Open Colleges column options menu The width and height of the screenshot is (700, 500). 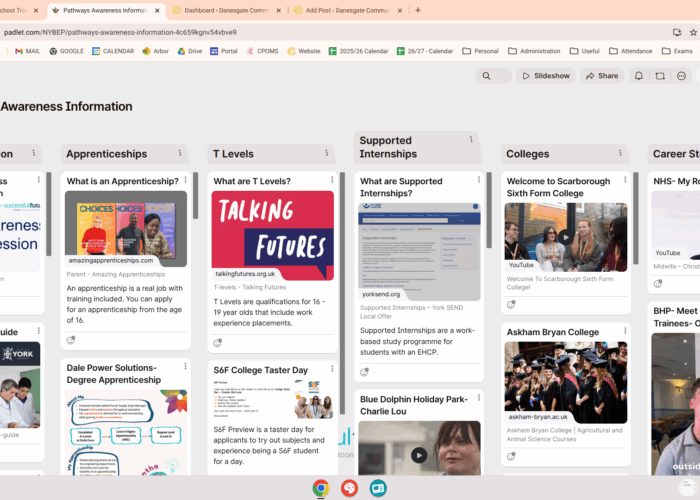click(x=620, y=153)
